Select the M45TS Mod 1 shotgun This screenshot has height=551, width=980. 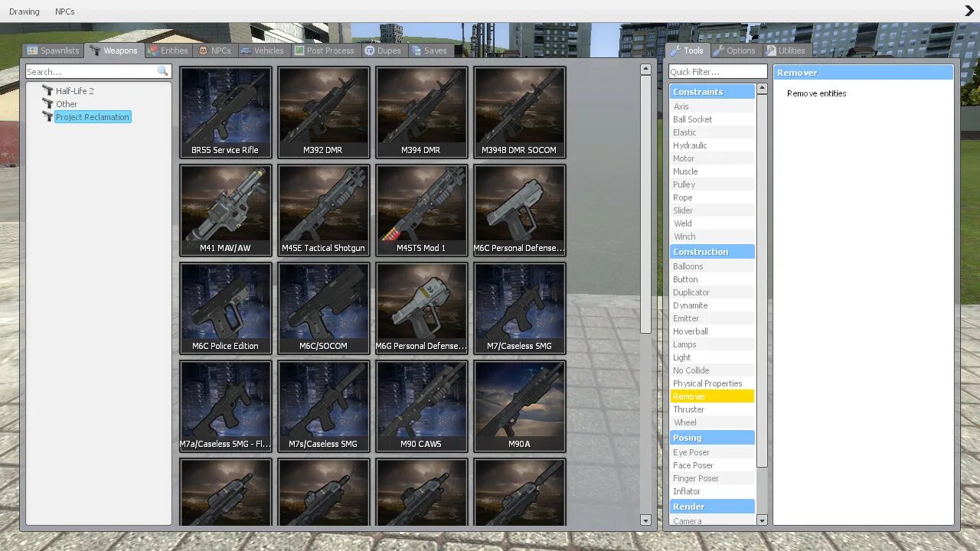[x=422, y=210]
